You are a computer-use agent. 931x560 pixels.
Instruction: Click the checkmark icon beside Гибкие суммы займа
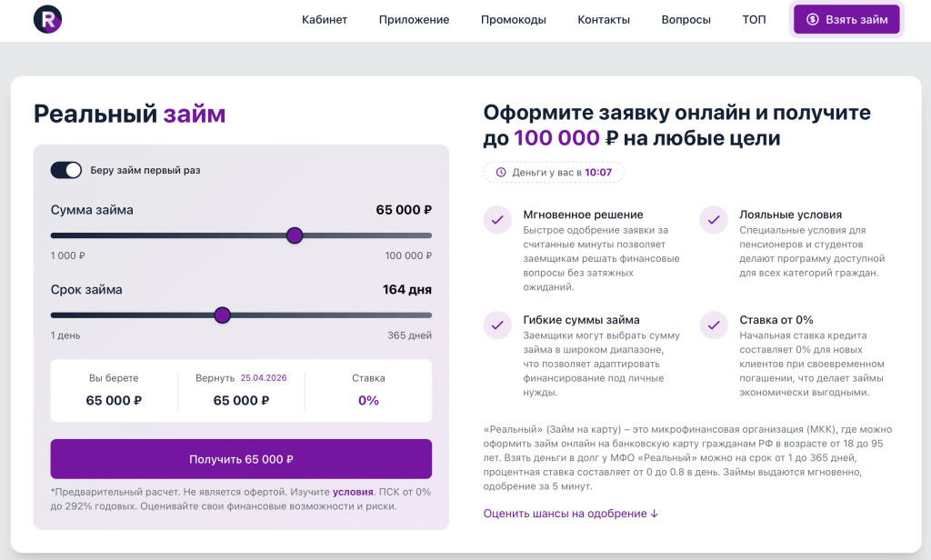click(x=497, y=325)
